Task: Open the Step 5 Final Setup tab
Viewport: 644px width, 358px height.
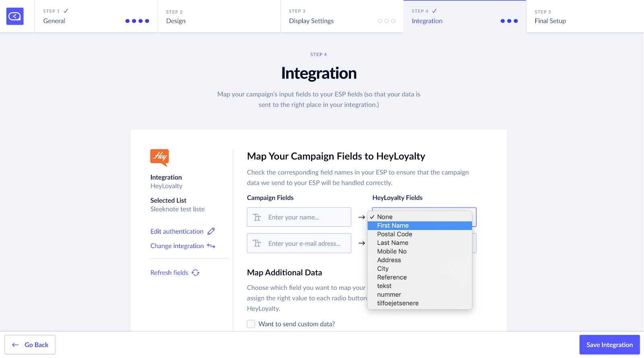Action: (585, 16)
